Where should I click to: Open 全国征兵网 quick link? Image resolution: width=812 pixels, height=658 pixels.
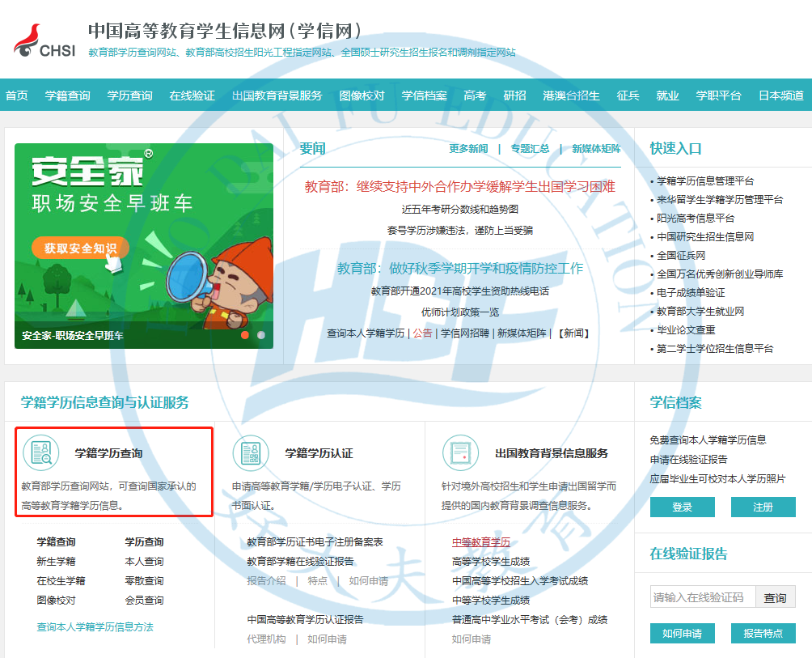[x=681, y=256]
